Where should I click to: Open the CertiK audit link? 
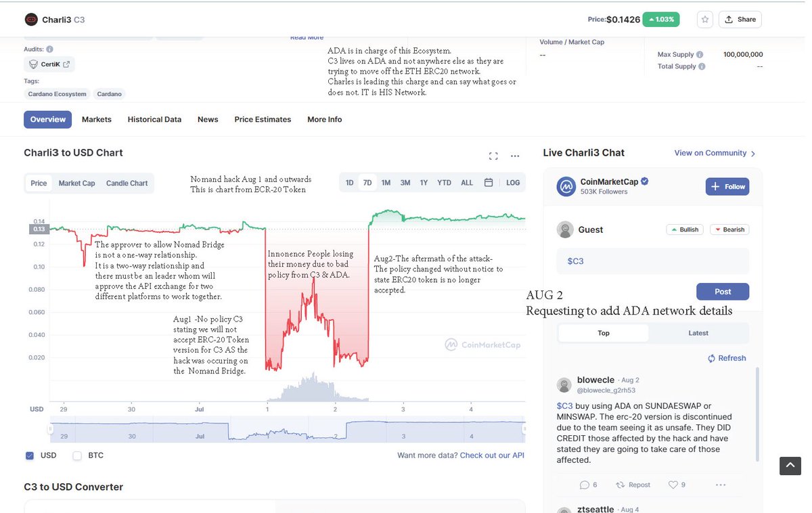pyautogui.click(x=50, y=65)
